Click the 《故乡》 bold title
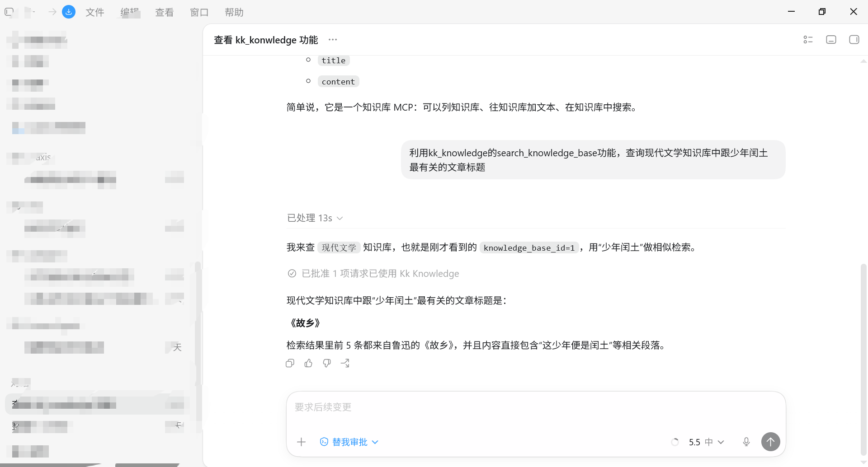 [305, 323]
